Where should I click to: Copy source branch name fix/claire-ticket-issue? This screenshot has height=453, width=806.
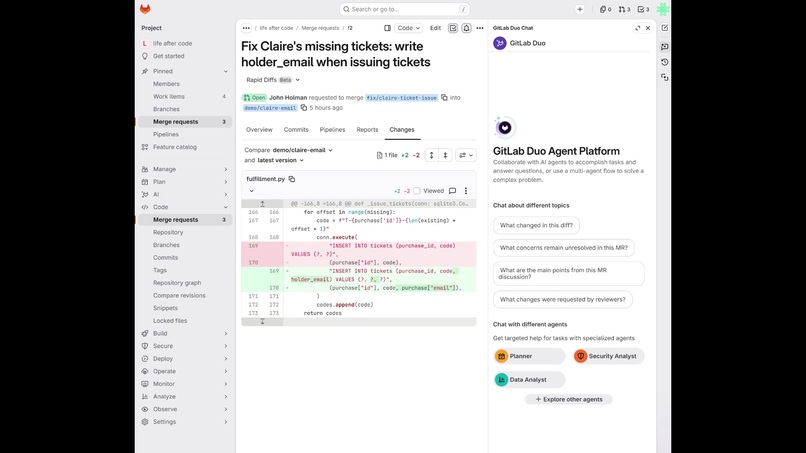pyautogui.click(x=444, y=97)
